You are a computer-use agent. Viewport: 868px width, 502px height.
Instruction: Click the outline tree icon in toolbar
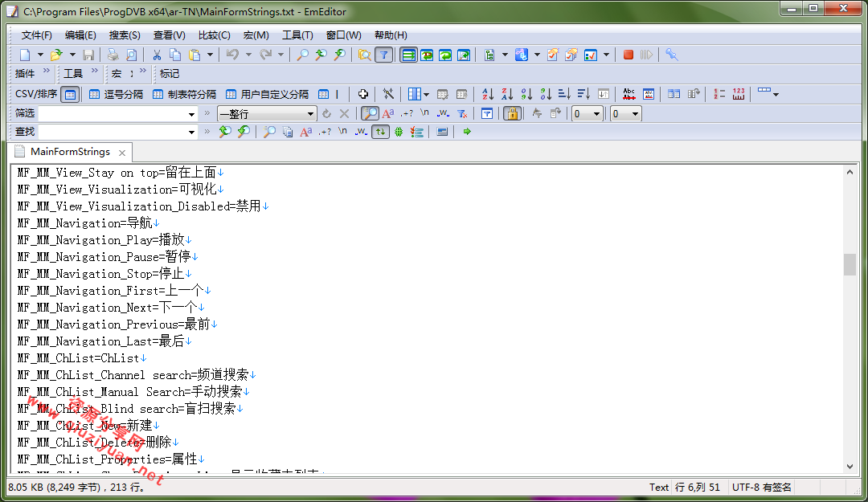click(x=489, y=55)
